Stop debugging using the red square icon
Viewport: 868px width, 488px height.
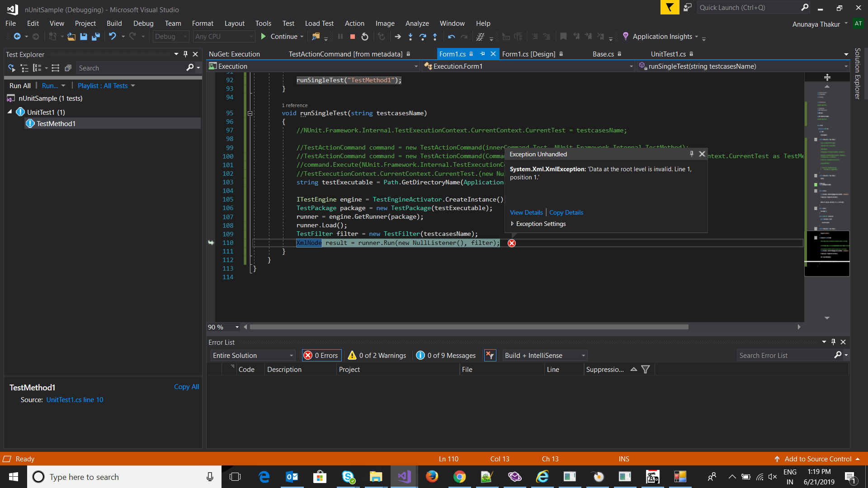pyautogui.click(x=353, y=36)
